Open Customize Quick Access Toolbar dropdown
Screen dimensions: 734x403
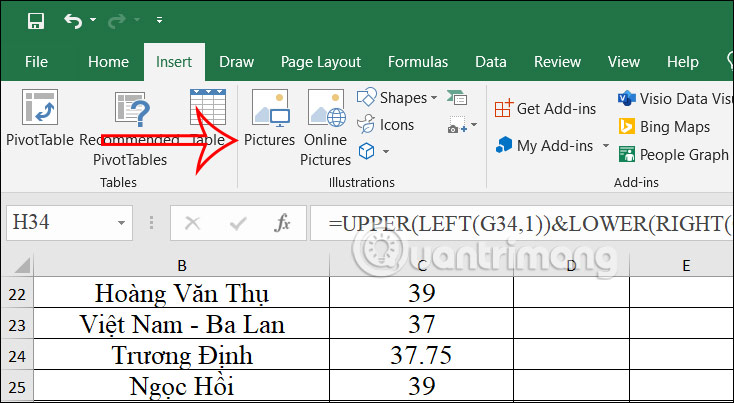click(x=160, y=20)
